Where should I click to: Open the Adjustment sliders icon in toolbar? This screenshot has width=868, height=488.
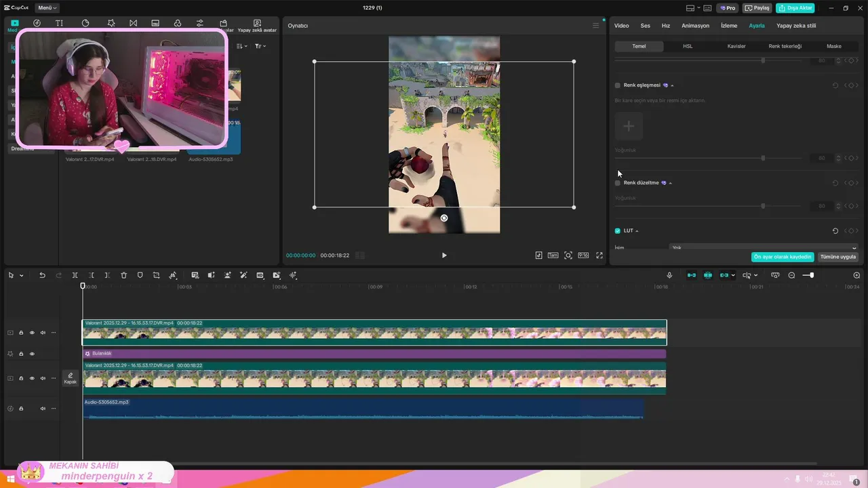[200, 23]
